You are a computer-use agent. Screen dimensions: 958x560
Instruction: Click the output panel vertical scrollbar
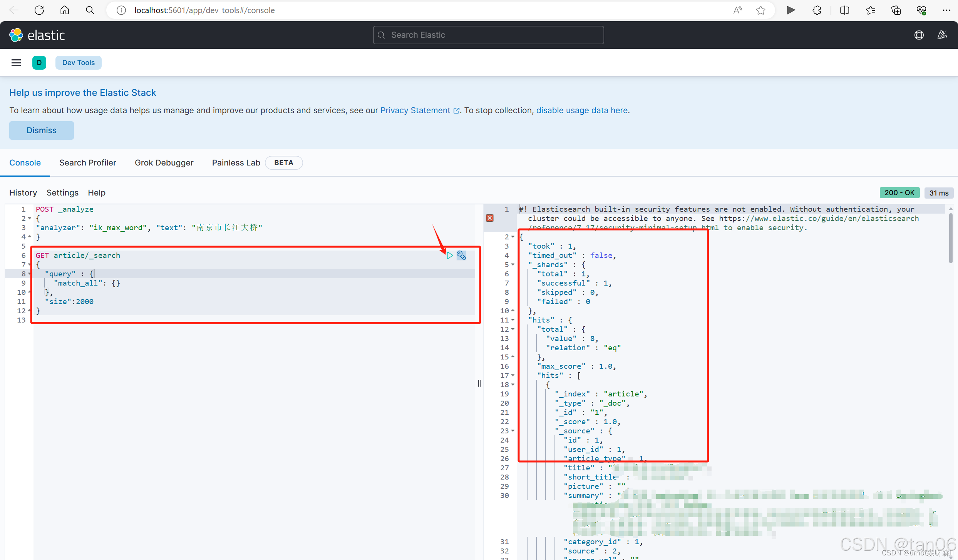(x=951, y=239)
